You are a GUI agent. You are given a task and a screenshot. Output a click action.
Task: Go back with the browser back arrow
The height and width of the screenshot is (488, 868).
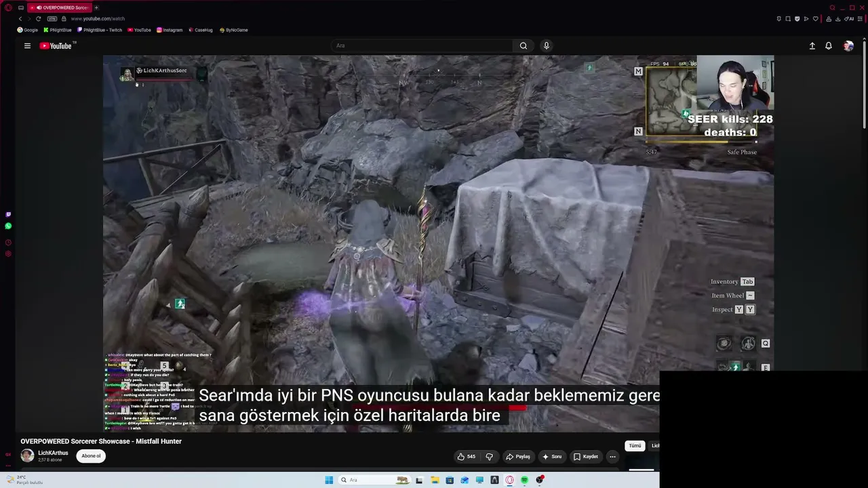click(20, 19)
